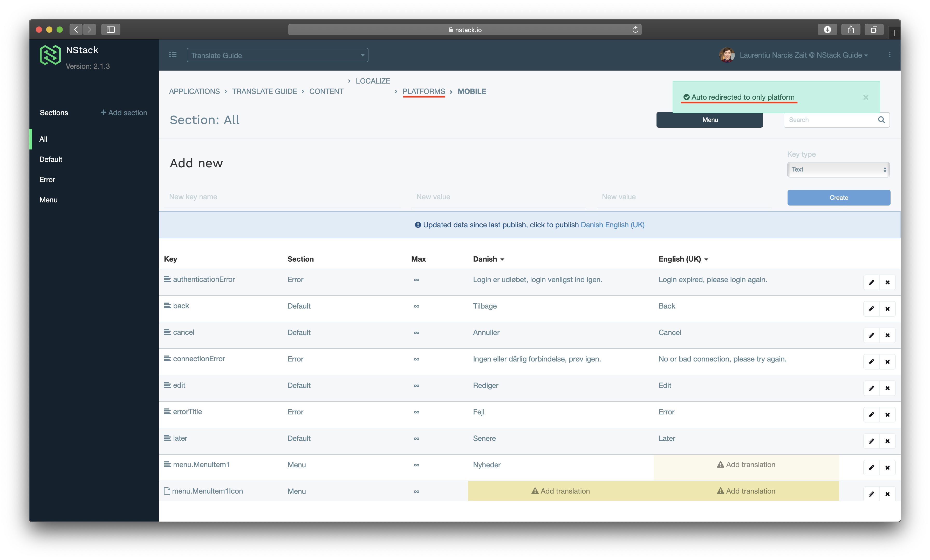This screenshot has width=930, height=560.
Task: Delete the cancel key
Action: [887, 335]
